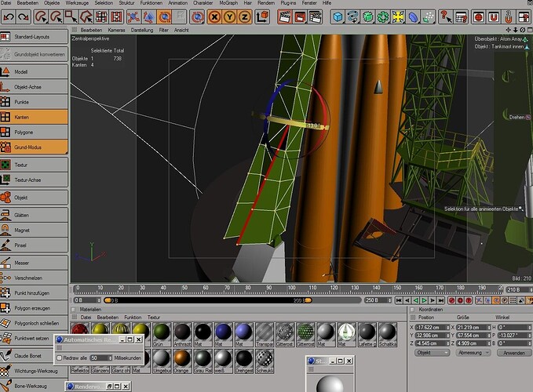Click the 0 B start frame stepper
The height and width of the screenshot is (392, 533).
pos(99,300)
